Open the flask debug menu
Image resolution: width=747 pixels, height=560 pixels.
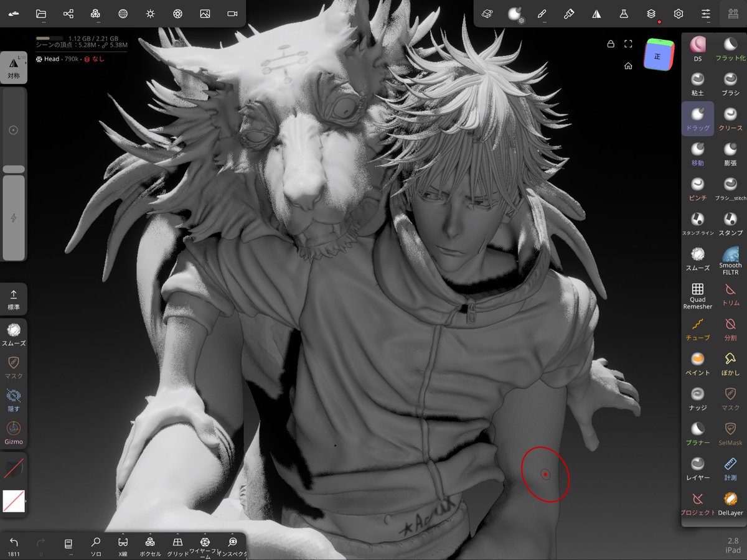(624, 14)
